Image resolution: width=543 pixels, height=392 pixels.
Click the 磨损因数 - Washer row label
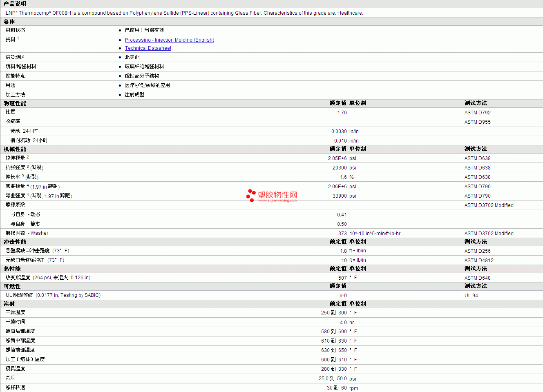27,233
